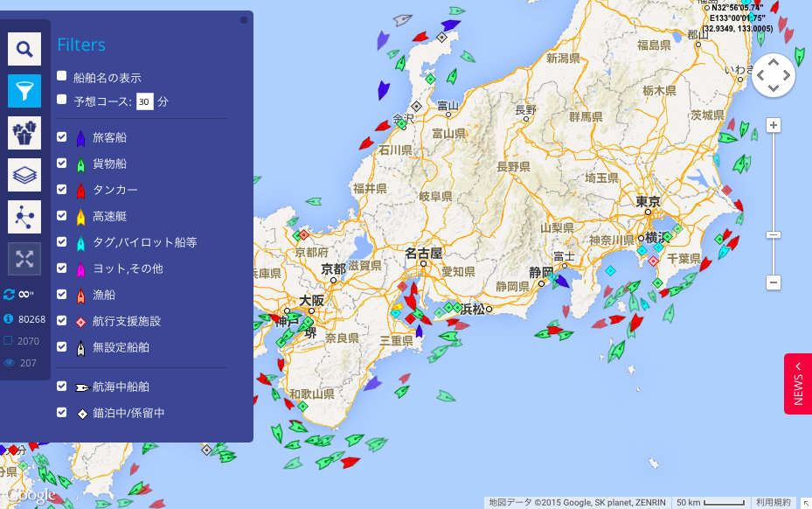Click the blue 旅客船 ship legend icon

80,138
